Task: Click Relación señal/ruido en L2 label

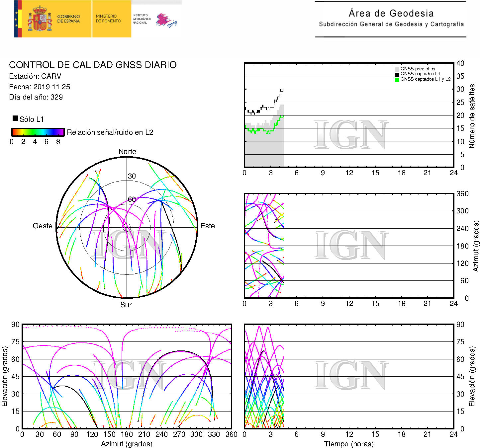Action: 110,132
